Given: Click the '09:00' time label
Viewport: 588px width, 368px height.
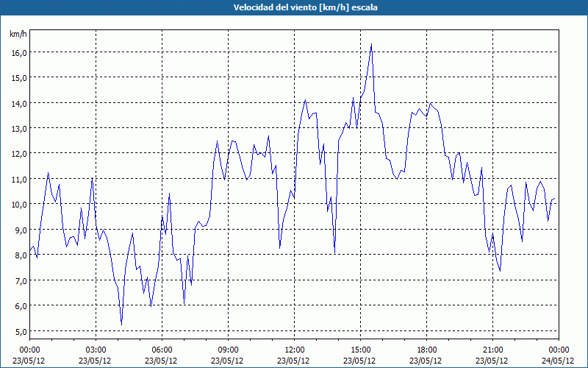Looking at the screenshot, I should pos(228,350).
